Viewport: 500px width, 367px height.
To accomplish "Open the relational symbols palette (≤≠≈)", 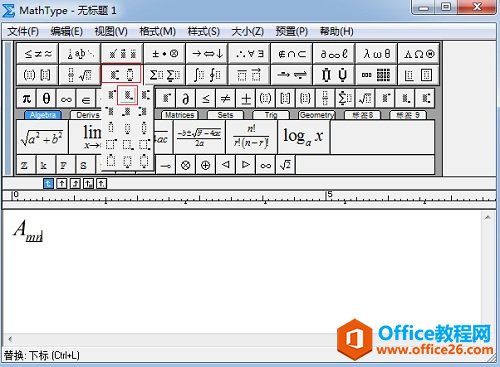I will [37, 53].
